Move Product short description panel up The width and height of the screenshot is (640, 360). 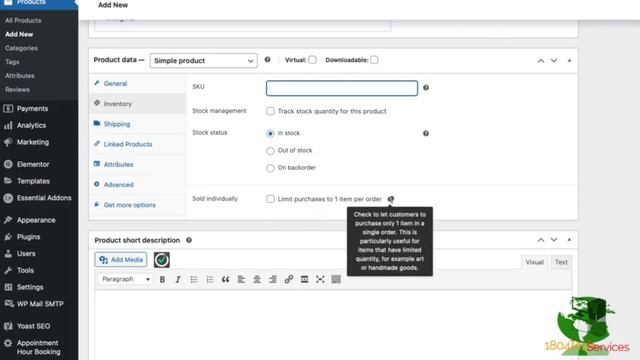(x=541, y=240)
